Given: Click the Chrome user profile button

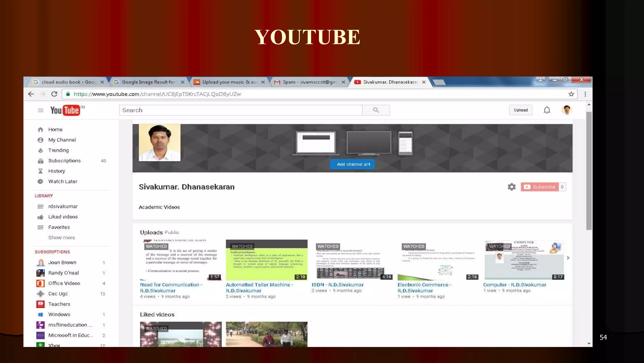Looking at the screenshot, I should click(x=541, y=80).
